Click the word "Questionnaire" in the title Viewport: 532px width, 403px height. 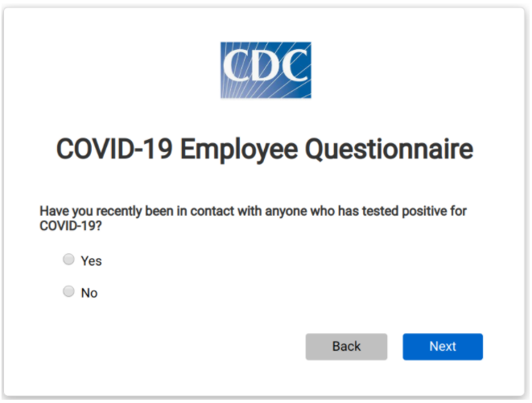coord(389,150)
